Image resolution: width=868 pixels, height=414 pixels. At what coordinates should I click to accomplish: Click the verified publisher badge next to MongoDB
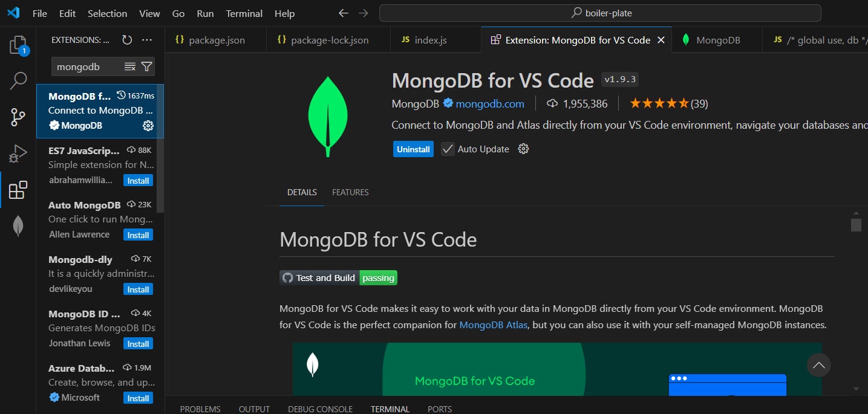pos(448,103)
